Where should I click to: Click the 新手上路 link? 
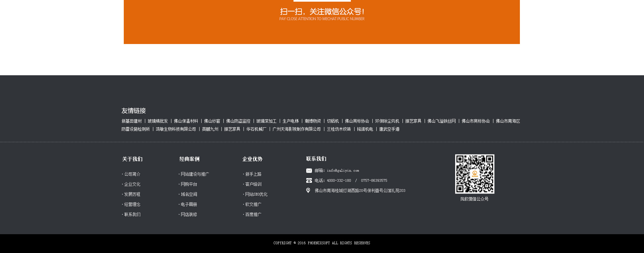coord(253,174)
